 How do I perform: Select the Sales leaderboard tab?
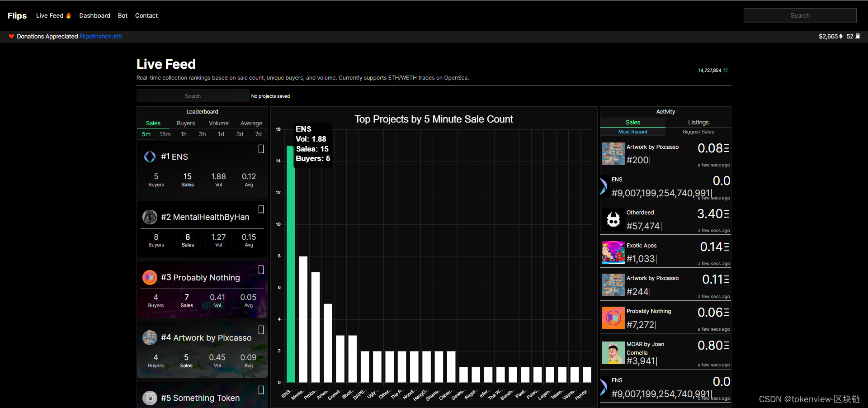tap(153, 123)
